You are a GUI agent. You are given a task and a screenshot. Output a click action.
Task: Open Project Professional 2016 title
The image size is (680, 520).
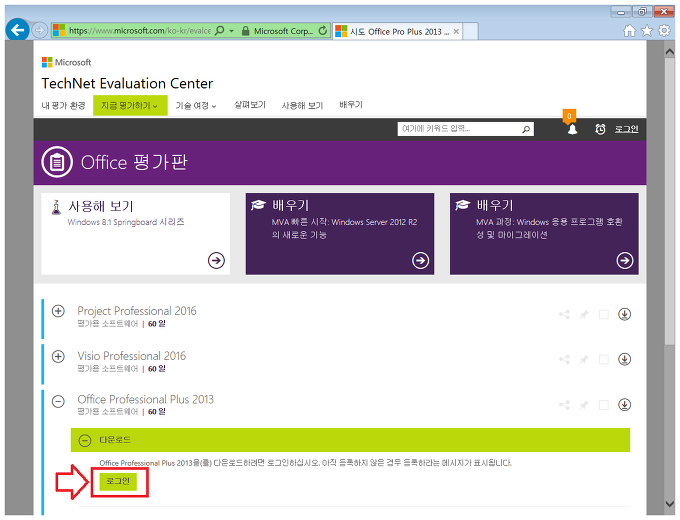137,311
